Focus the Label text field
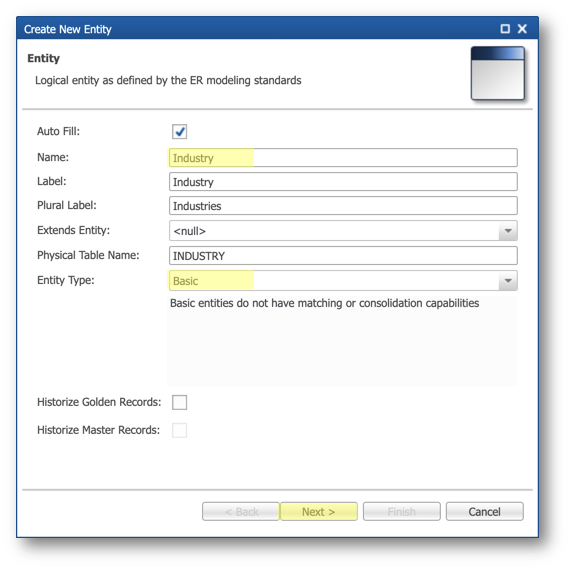This screenshot has height=569, width=570. click(343, 182)
